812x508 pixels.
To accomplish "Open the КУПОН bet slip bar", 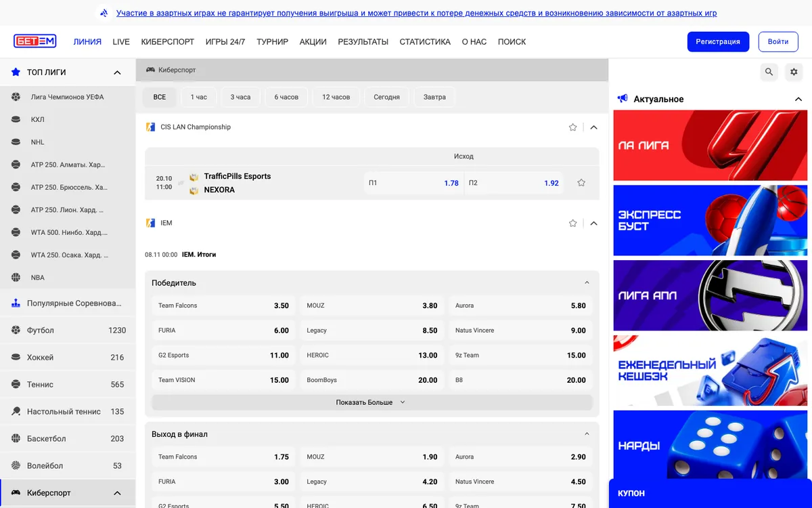I will tap(710, 494).
